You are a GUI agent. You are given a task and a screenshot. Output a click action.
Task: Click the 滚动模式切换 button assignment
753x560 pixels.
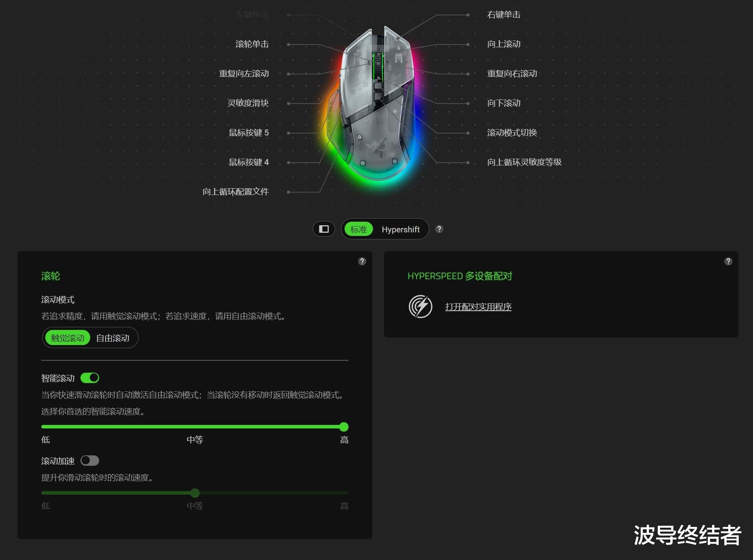(512, 133)
